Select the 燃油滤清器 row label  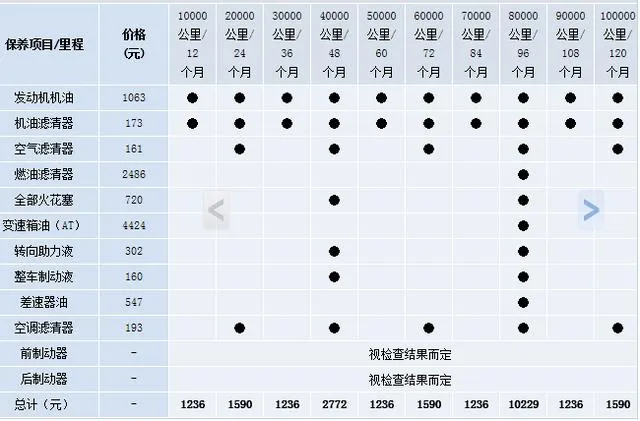click(44, 174)
